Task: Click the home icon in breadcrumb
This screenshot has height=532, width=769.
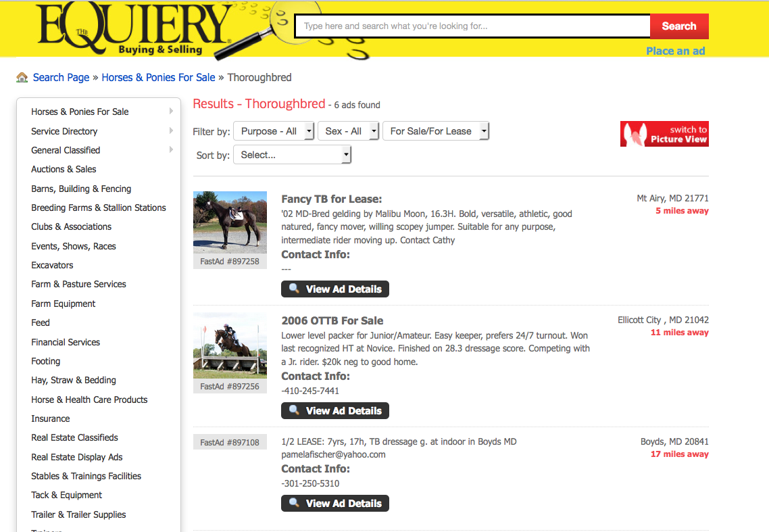Action: 22,78
